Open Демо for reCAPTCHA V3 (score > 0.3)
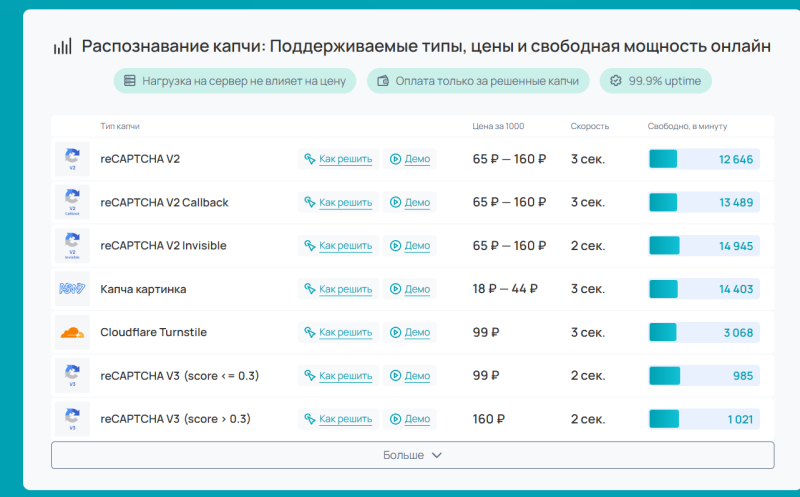The width and height of the screenshot is (800, 497). [x=410, y=419]
